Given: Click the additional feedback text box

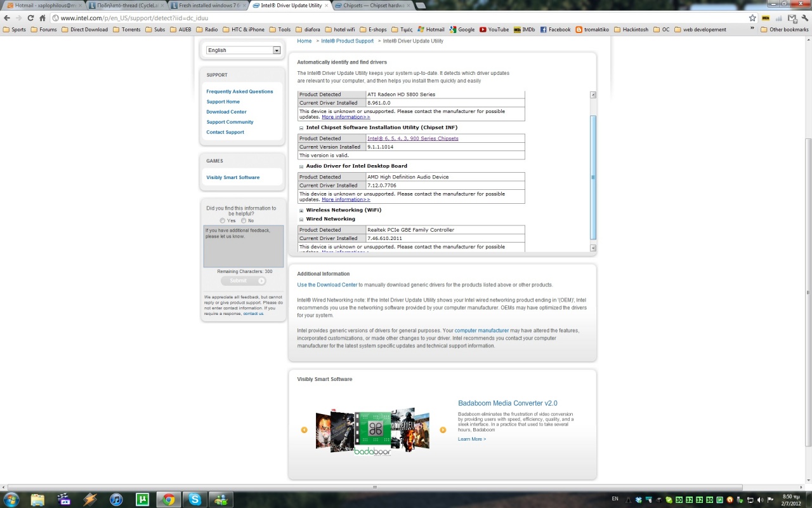Looking at the screenshot, I should [x=244, y=246].
